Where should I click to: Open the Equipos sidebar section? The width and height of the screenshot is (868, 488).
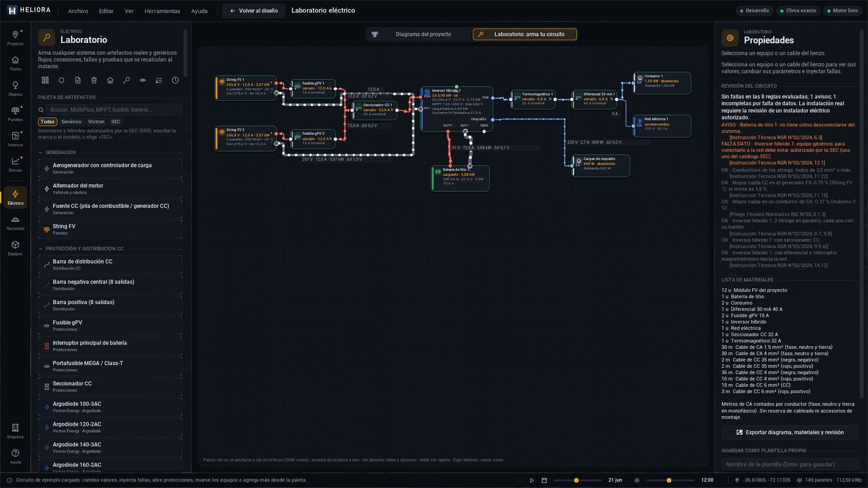click(15, 248)
